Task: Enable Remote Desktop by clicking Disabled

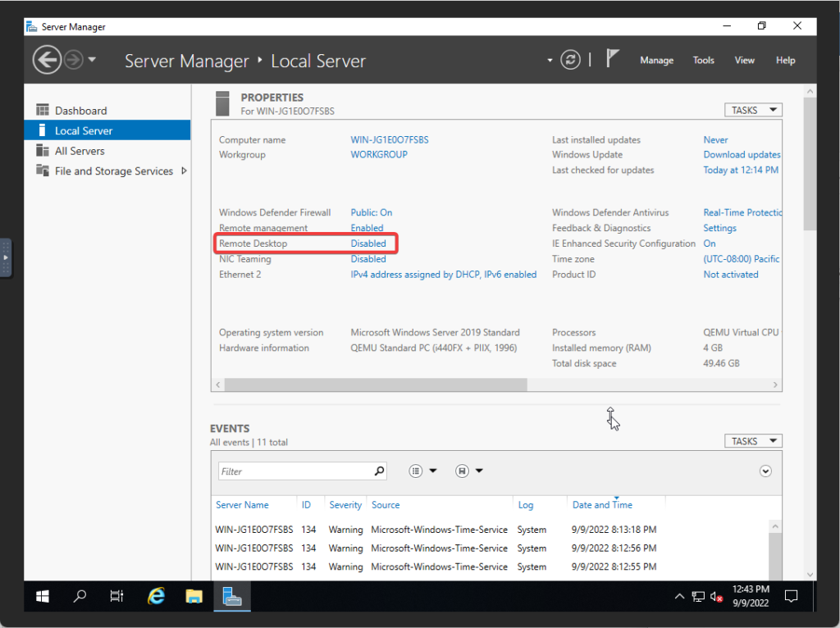Action: (369, 243)
